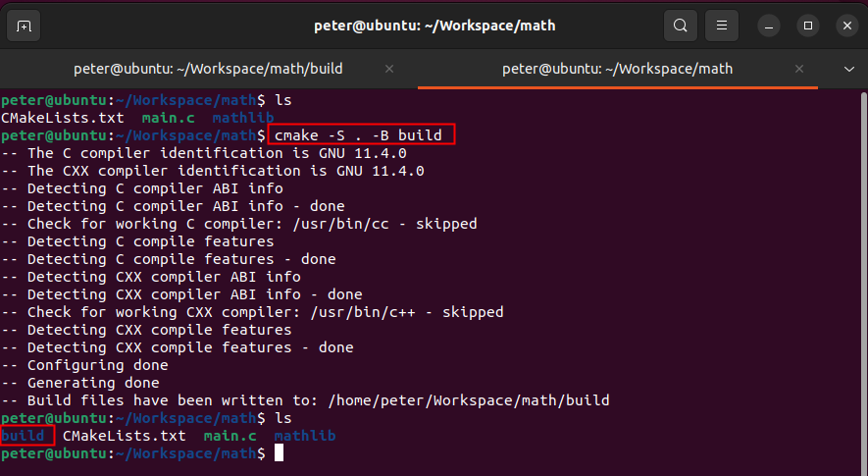
Task: Click main.c in the last ls output
Action: pos(230,436)
